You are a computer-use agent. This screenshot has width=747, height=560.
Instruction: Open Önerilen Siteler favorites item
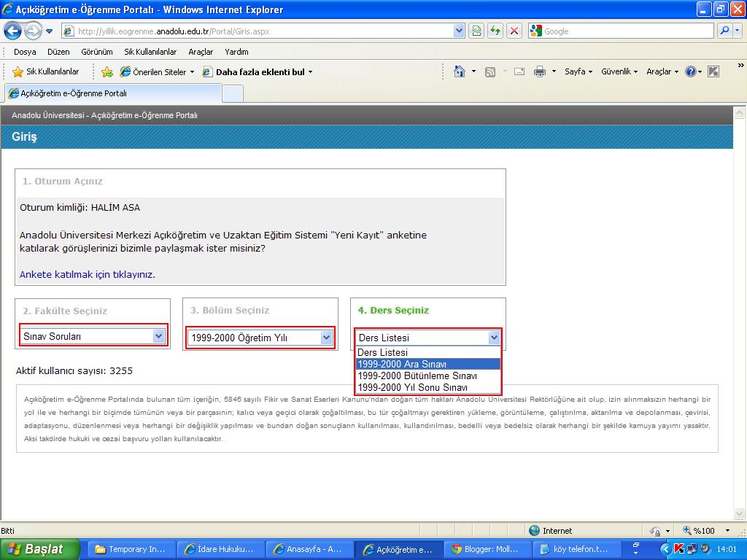tap(158, 72)
